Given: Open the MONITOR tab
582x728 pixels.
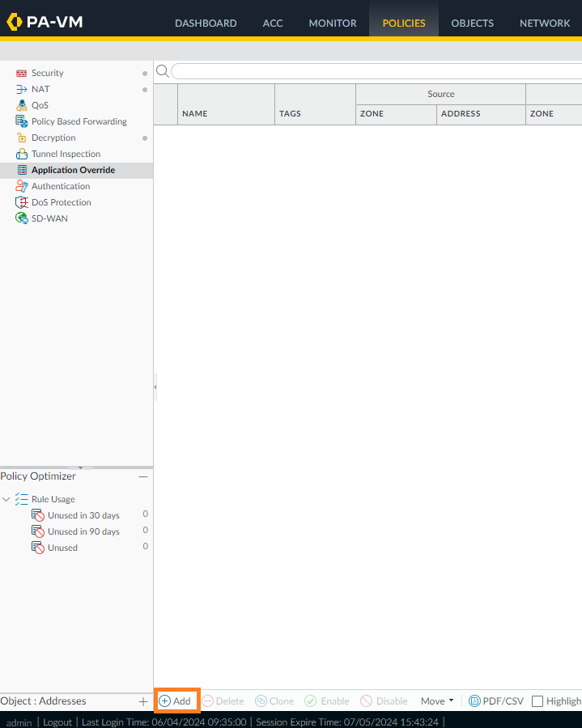Looking at the screenshot, I should 333,23.
